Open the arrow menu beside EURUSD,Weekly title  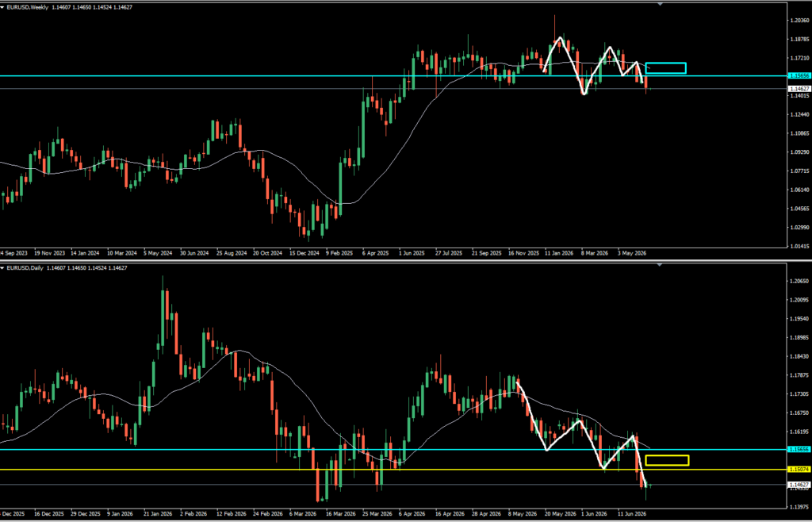click(2, 6)
